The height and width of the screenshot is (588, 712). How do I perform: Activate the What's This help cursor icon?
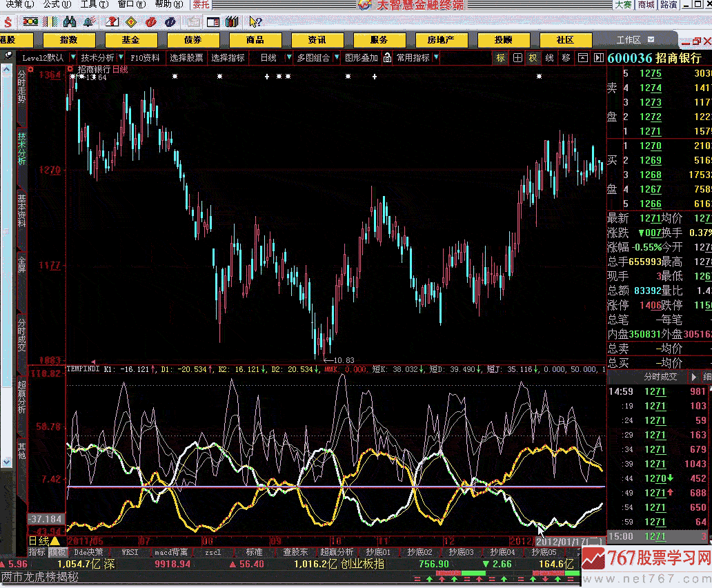coord(255,21)
